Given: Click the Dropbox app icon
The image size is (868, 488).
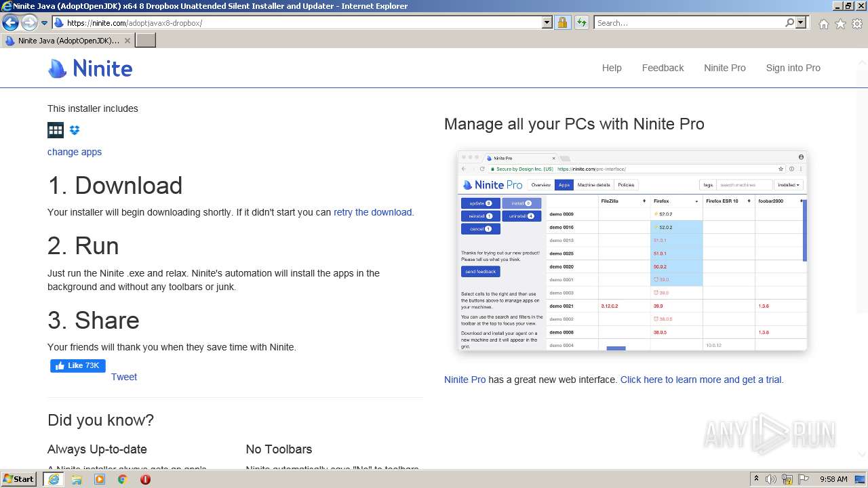Looking at the screenshot, I should 75,130.
